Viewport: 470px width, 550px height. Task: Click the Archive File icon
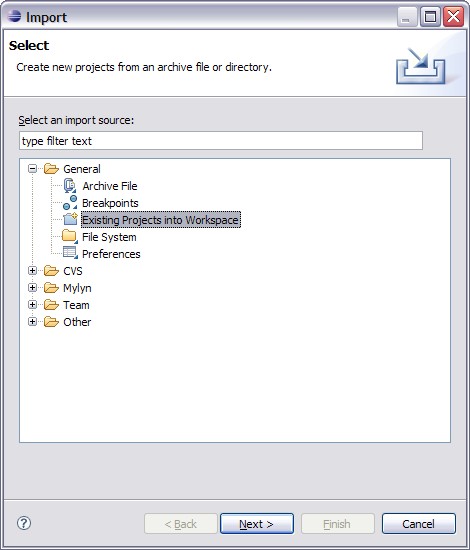[x=70, y=186]
